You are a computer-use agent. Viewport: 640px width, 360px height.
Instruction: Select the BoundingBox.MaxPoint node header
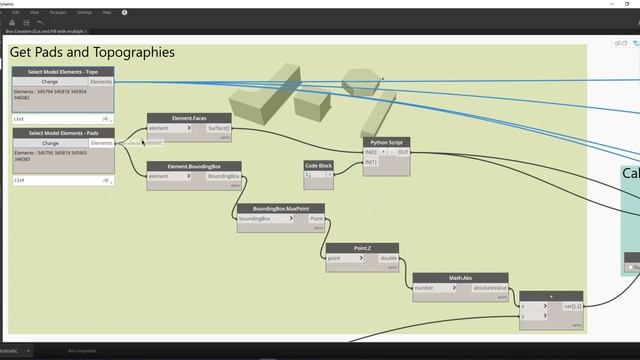click(281, 209)
